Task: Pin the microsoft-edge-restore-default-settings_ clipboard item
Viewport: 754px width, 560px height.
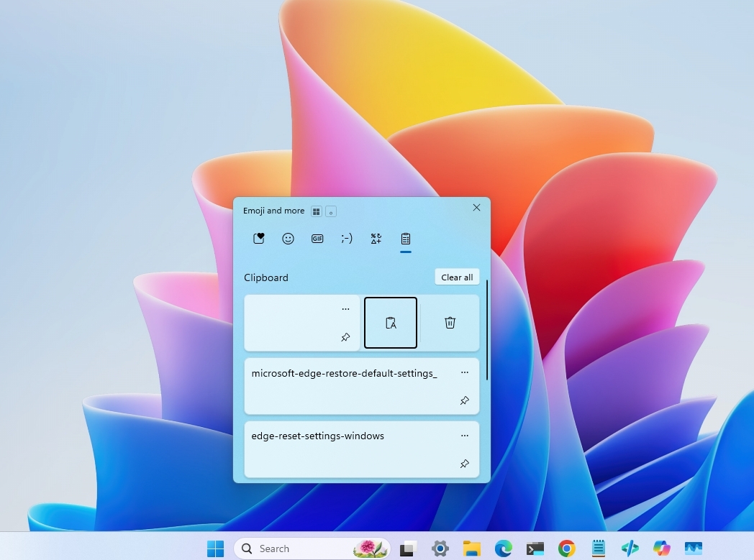Action: 465,400
